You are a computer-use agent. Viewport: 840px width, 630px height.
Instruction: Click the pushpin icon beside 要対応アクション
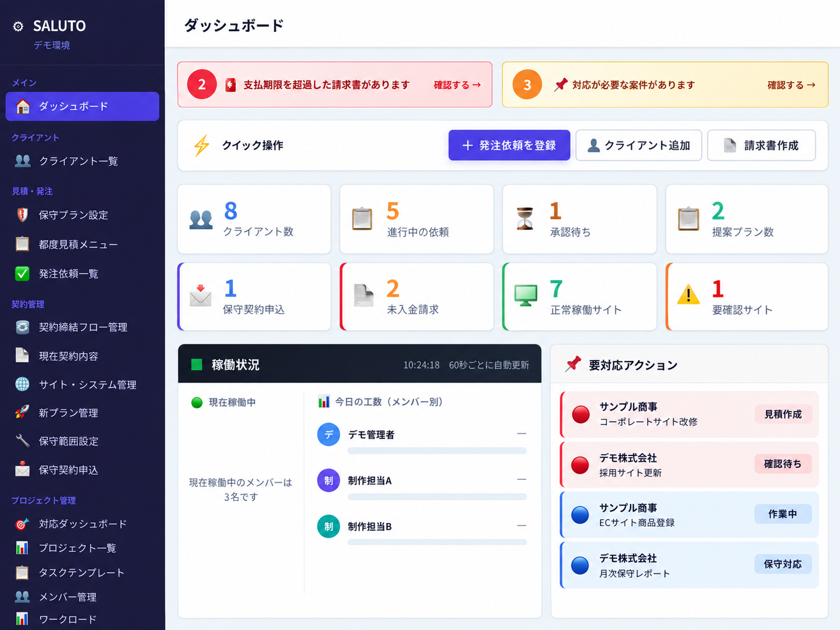coord(573,364)
